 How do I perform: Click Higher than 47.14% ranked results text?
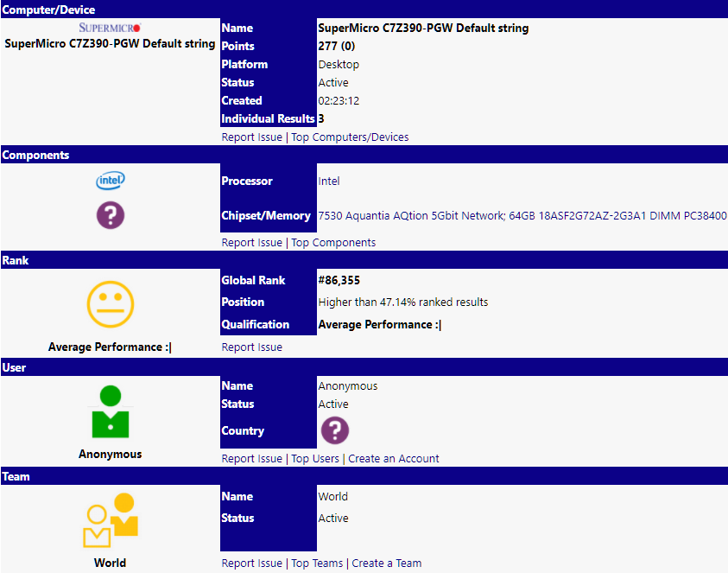tap(403, 302)
